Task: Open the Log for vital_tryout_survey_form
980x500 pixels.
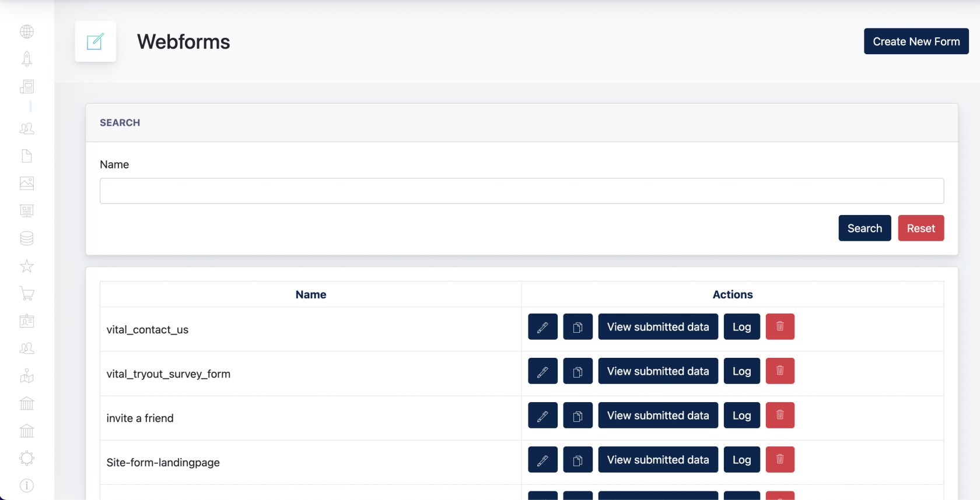Action: (742, 371)
